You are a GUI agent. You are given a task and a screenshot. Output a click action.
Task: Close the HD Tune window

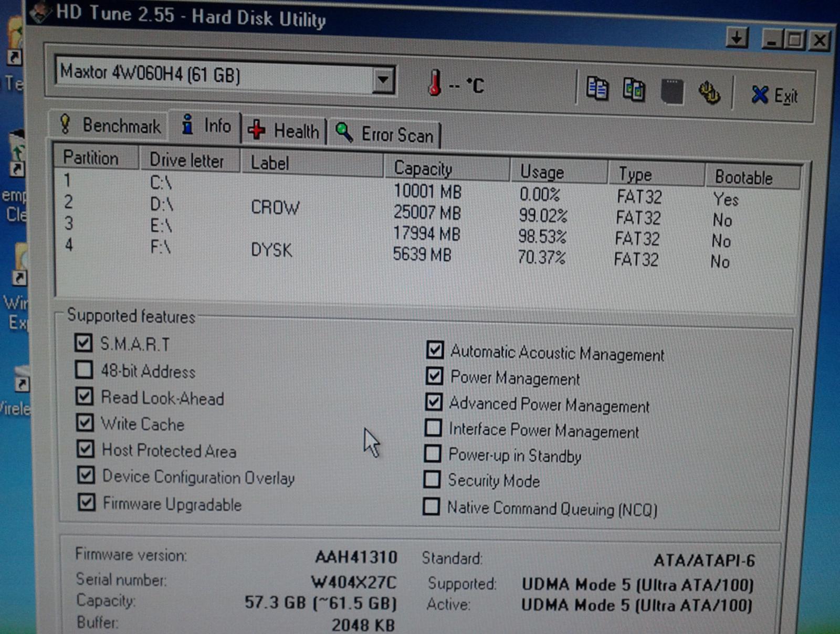click(819, 40)
